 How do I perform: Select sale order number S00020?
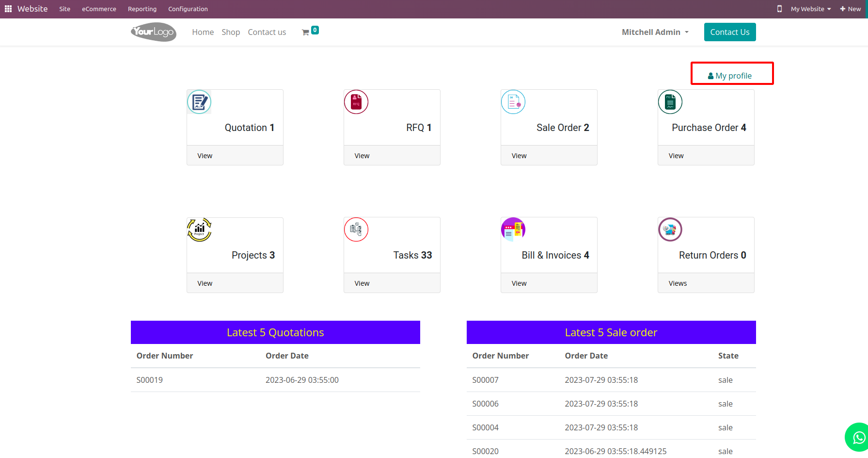point(486,451)
